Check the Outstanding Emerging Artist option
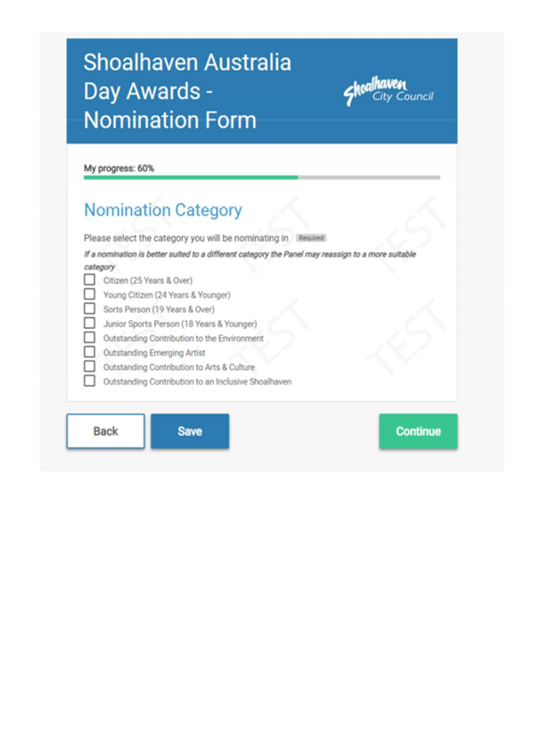 (x=88, y=352)
